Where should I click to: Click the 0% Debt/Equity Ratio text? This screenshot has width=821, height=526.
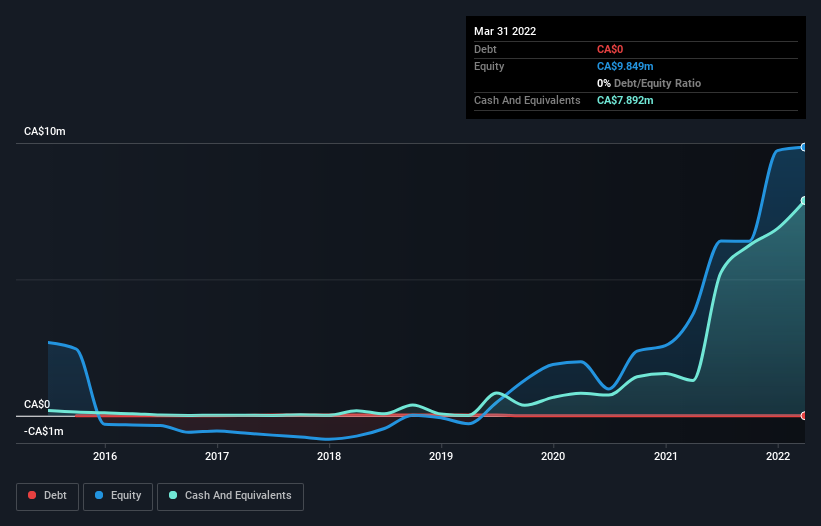pos(649,84)
